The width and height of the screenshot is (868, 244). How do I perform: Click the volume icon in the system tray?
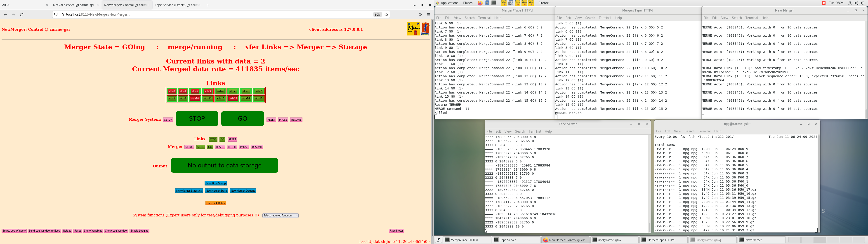tap(856, 3)
